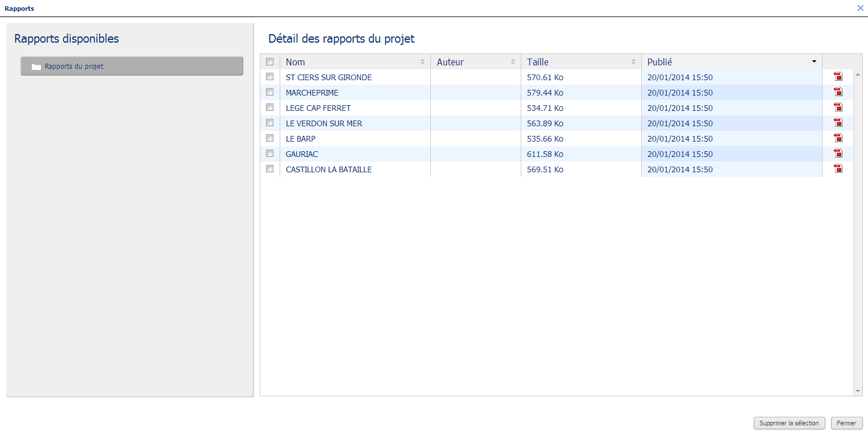Click the published date in GAURIAC row
The image size is (868, 435).
point(680,154)
